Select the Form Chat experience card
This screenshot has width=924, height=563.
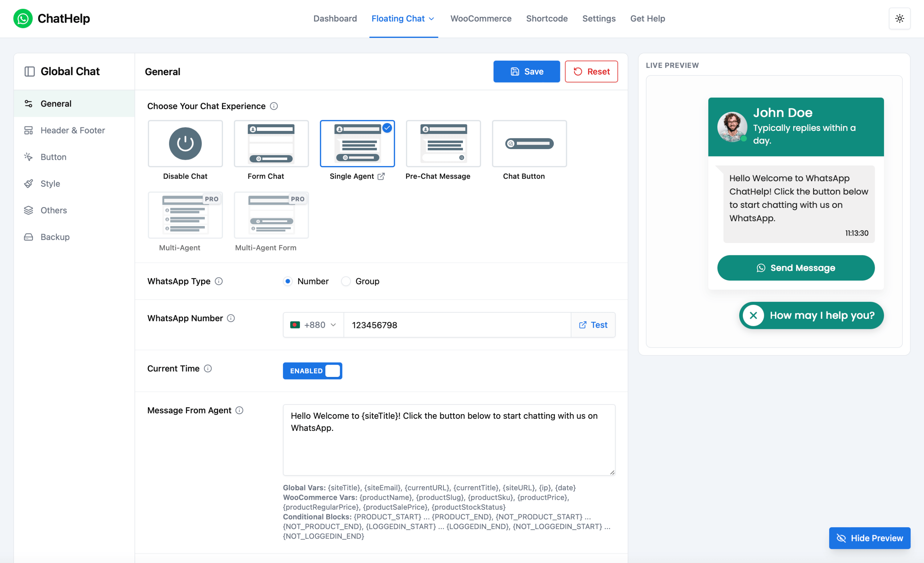click(271, 144)
